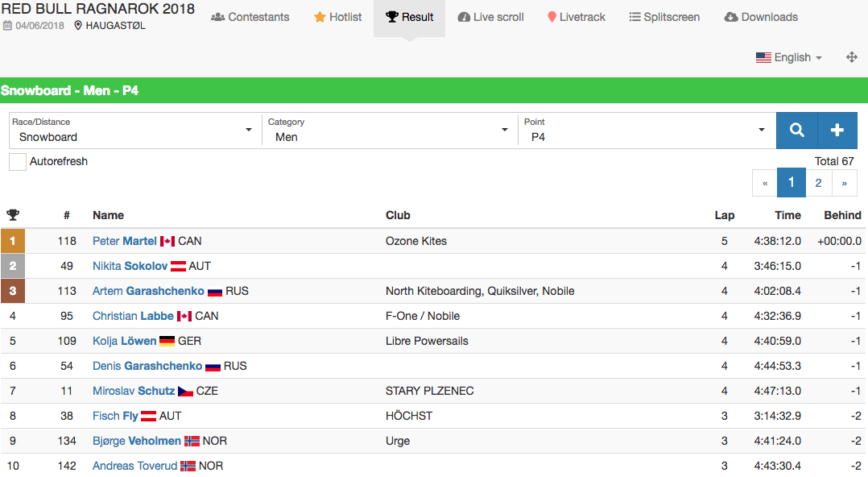Click the Club column header
This screenshot has width=868, height=477.
pyautogui.click(x=398, y=215)
